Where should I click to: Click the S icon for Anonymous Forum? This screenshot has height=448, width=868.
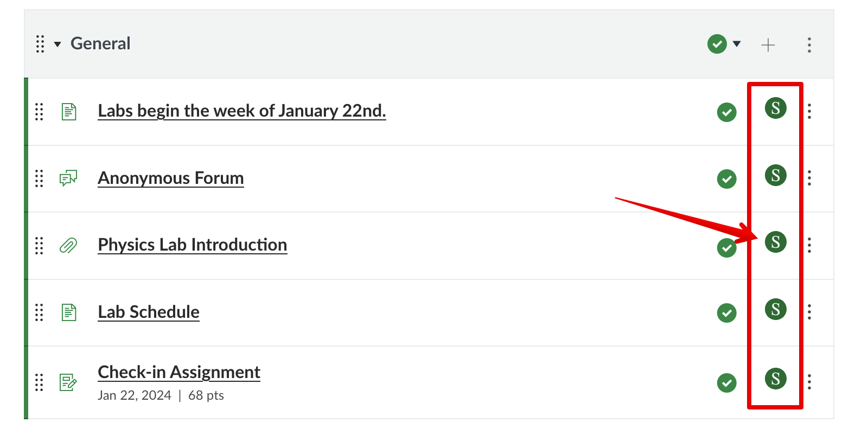(775, 175)
